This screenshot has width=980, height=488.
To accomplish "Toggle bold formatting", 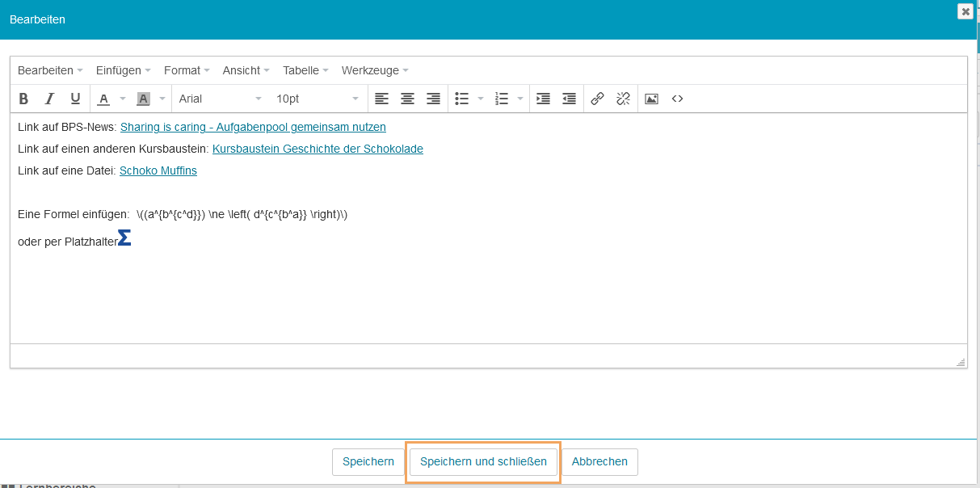I will (x=23, y=98).
